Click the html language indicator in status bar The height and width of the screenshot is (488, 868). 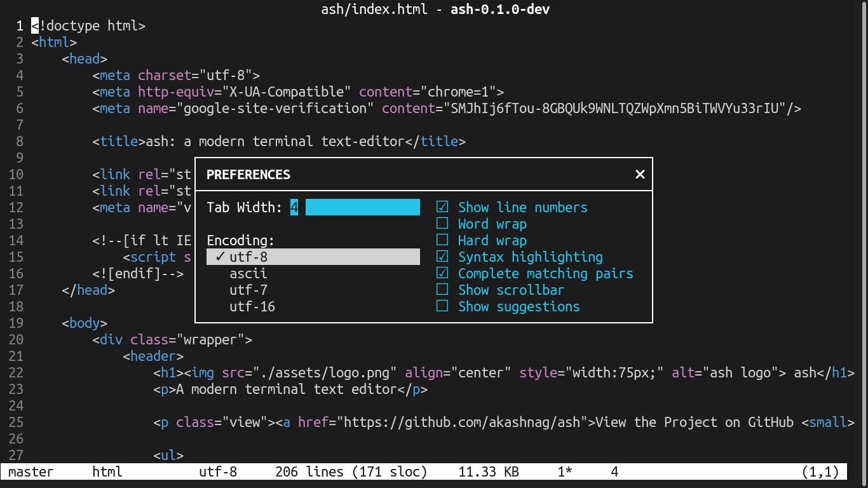point(107,472)
